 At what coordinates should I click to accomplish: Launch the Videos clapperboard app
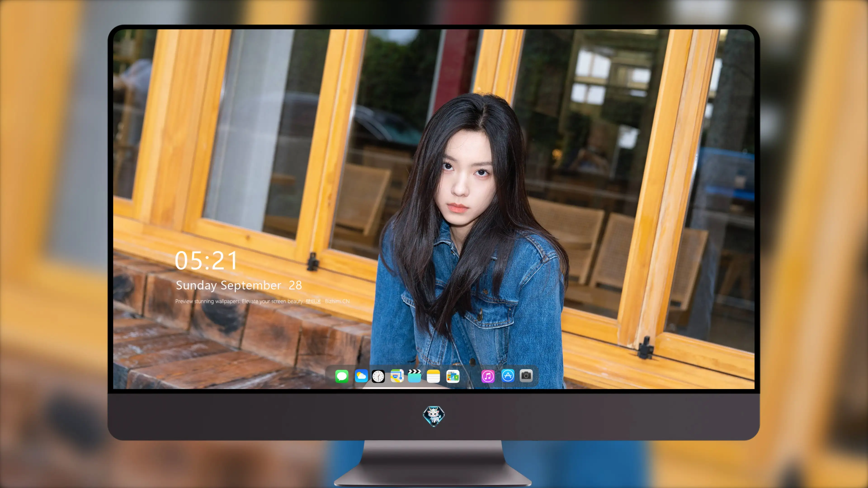pos(415,376)
